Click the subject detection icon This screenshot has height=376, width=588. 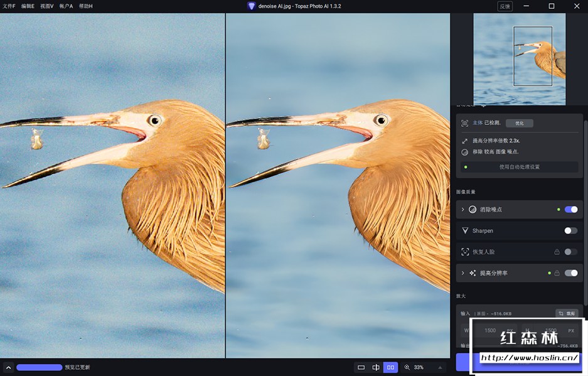click(x=465, y=123)
